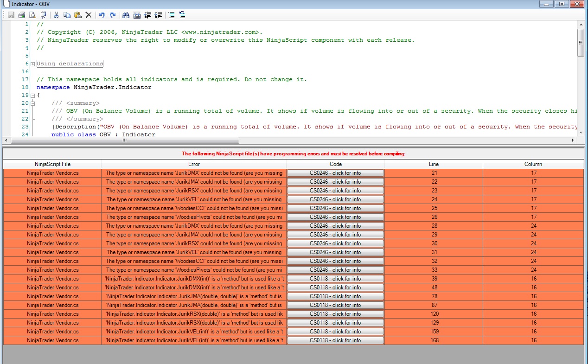Click the Column value 16 on the line 168 row
This screenshot has height=364, width=588.
coord(533,340)
